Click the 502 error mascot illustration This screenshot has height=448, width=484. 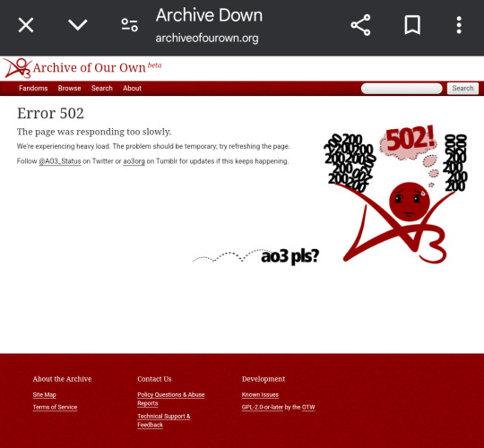396,194
